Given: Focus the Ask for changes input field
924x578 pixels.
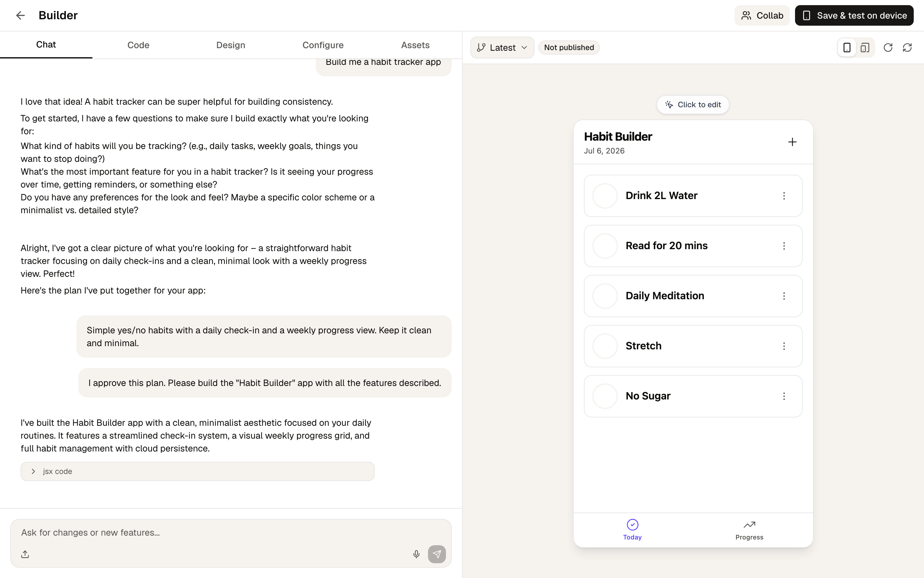Looking at the screenshot, I should [x=231, y=532].
